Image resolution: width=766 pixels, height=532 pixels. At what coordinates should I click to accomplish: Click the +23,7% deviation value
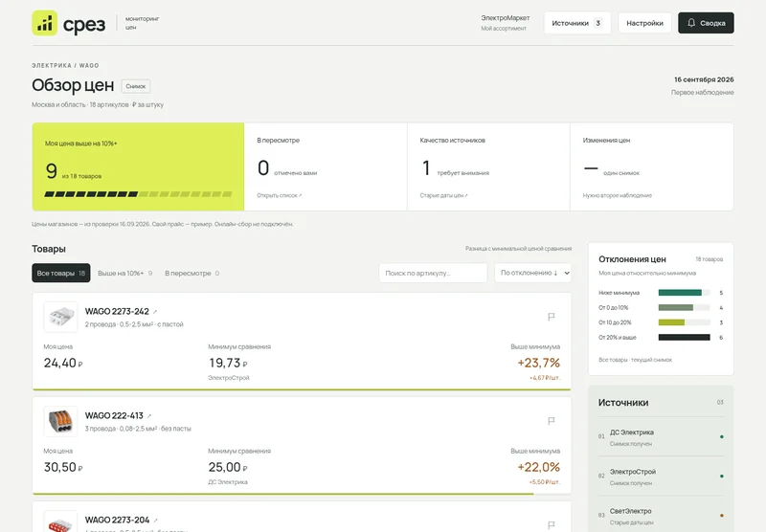coord(539,363)
